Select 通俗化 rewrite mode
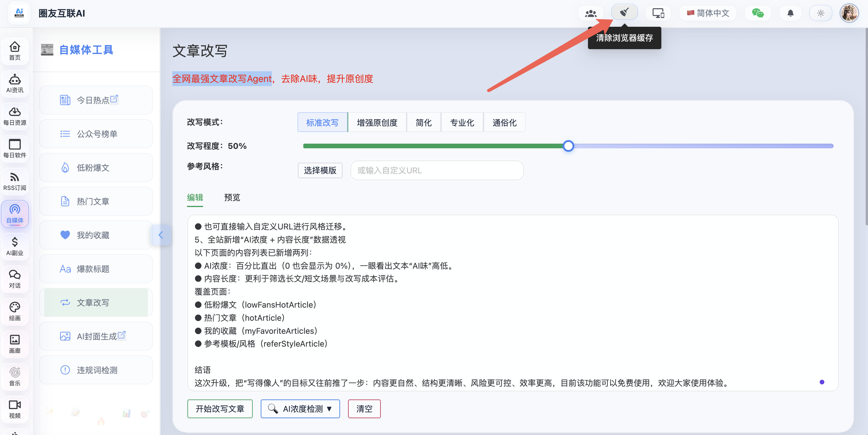Viewport: 868px width, 435px height. [x=504, y=122]
